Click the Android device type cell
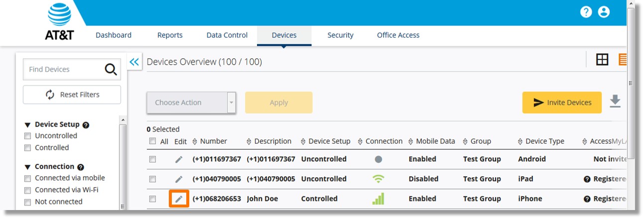The image size is (644, 219). click(532, 159)
